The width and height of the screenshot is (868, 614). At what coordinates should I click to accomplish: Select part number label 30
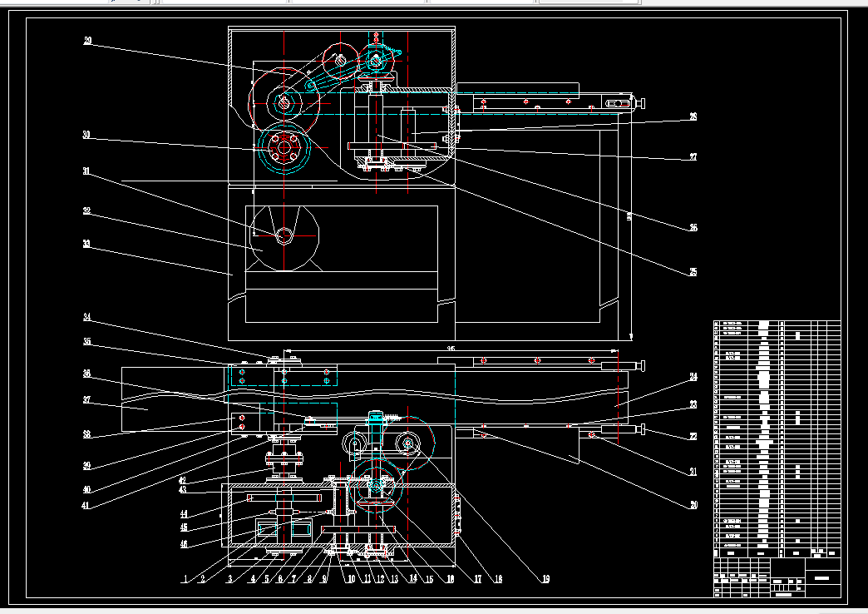(x=86, y=135)
